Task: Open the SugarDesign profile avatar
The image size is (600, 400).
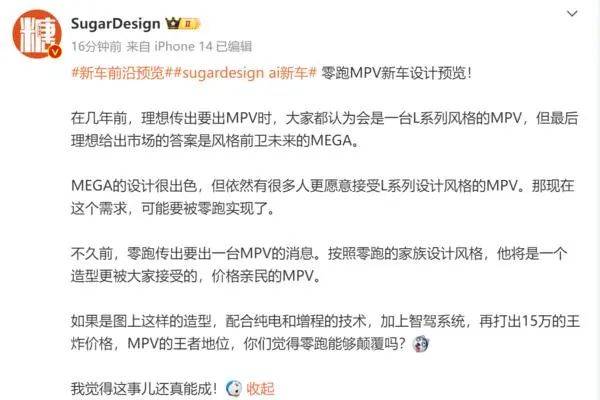Action: (37, 34)
